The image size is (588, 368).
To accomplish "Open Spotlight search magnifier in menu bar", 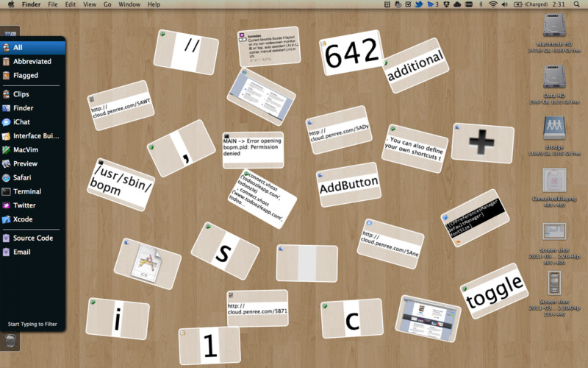I will [x=576, y=4].
